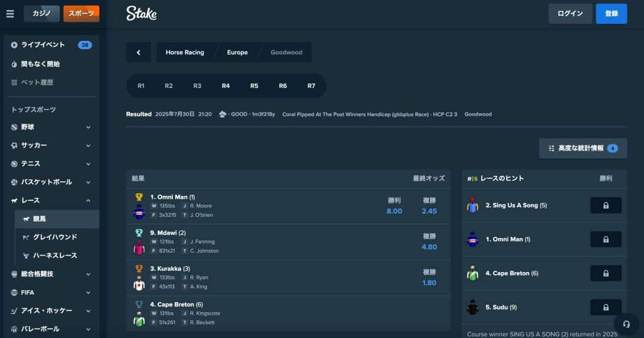Open ライブイベント in the sidebar
Viewport: 644px width, 338px height.
coord(52,45)
